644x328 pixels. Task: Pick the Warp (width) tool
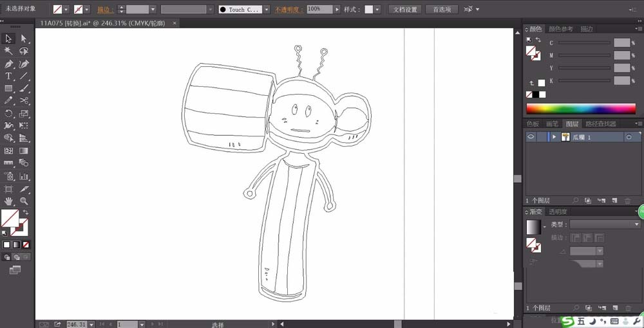[8, 125]
